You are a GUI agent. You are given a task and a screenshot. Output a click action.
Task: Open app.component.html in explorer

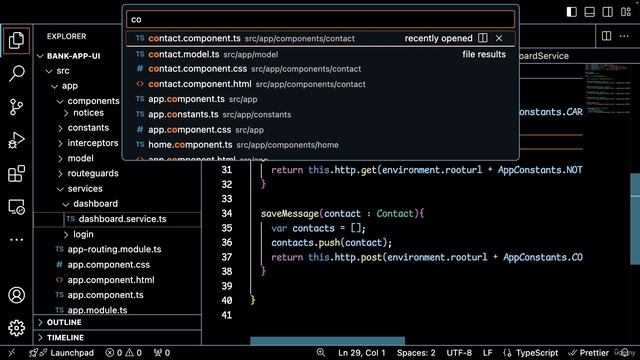coord(118,280)
